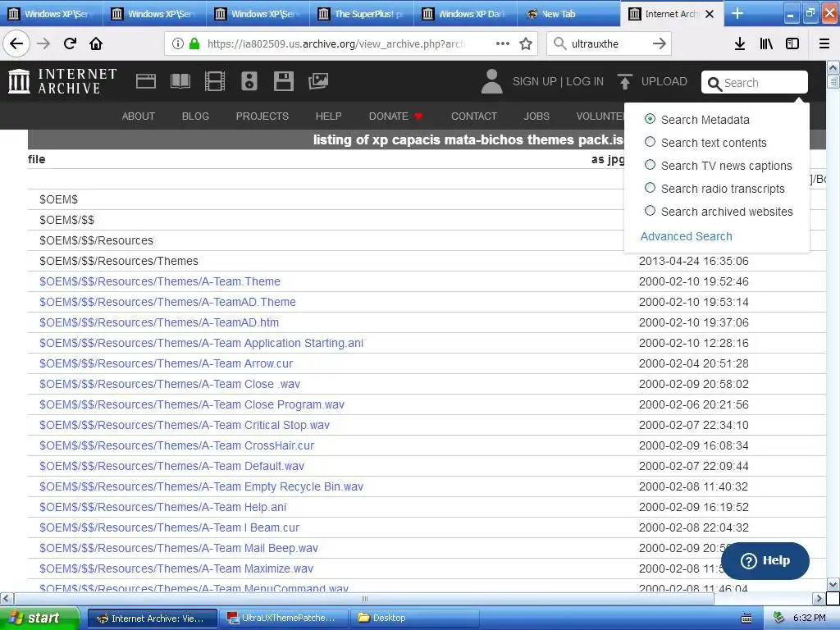Viewport: 840px width, 630px height.
Task: Open the BLOG menu item
Action: (x=195, y=116)
